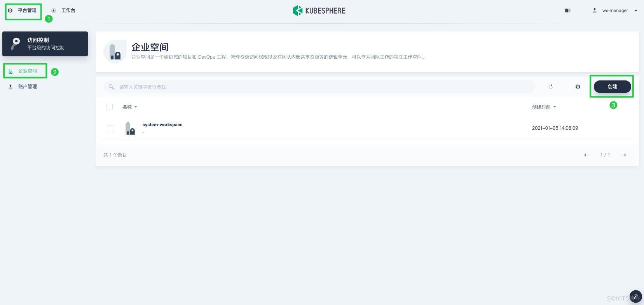Viewport: 644px width, 305px height.
Task: Sort by 名称 column dropdown
Action: (130, 107)
